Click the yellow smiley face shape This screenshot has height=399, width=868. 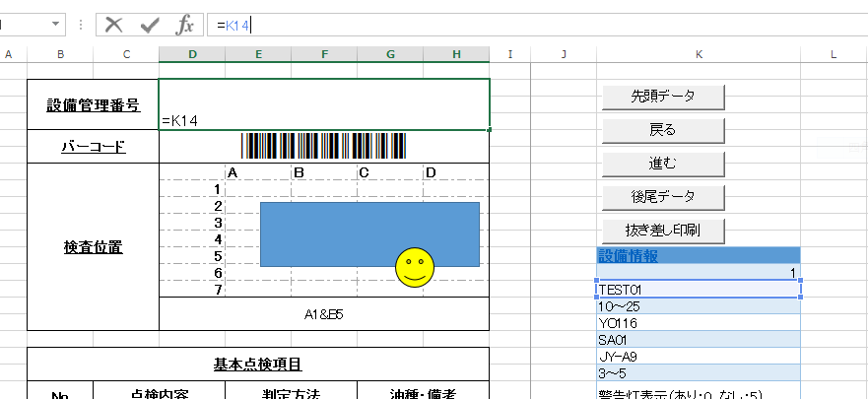(x=415, y=267)
